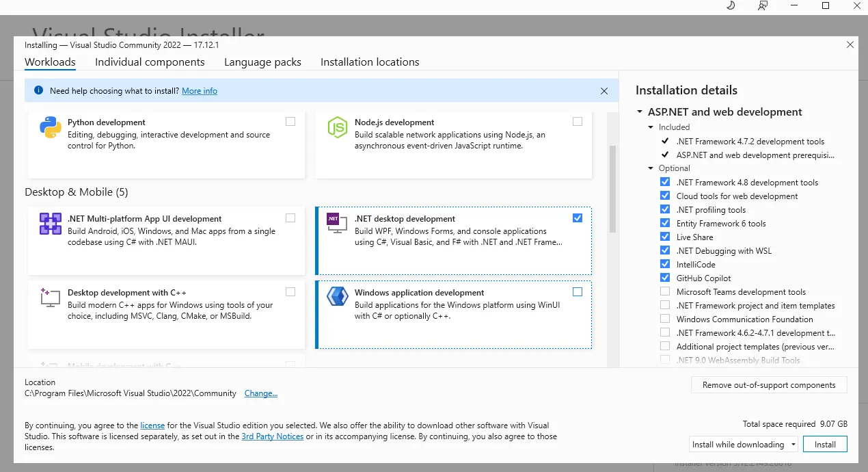Open the 3rd Party Notices link
868x472 pixels.
[272, 436]
